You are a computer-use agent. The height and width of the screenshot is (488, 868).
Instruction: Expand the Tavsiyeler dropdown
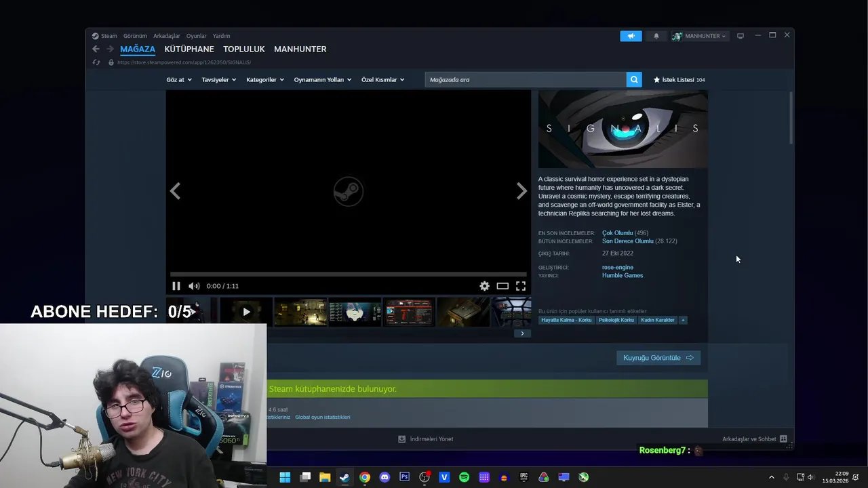coord(219,79)
